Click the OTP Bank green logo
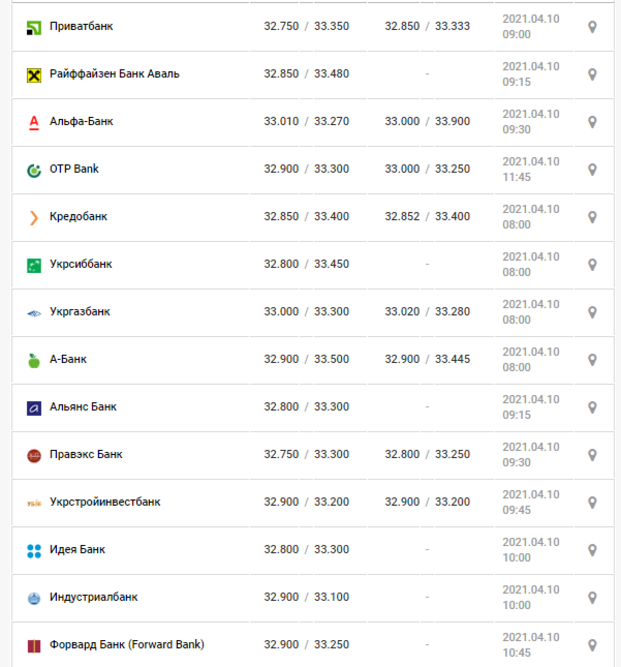The width and height of the screenshot is (621, 667). [x=34, y=171]
